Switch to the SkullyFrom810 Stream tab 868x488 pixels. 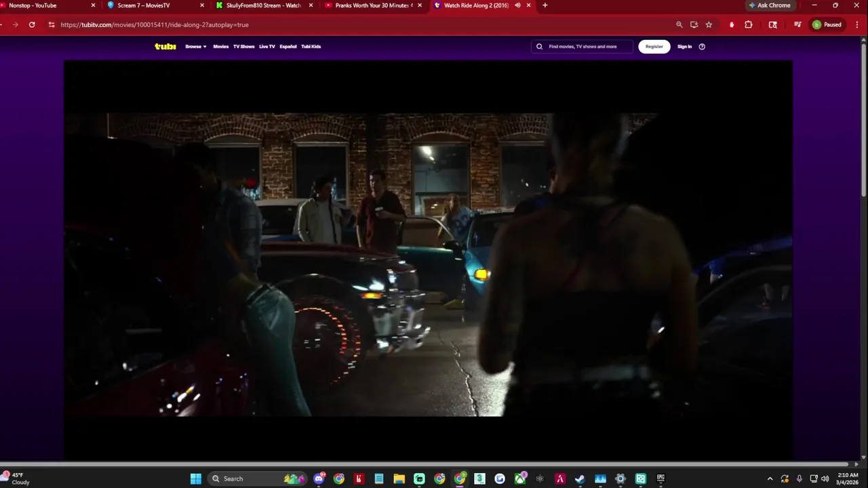264,5
